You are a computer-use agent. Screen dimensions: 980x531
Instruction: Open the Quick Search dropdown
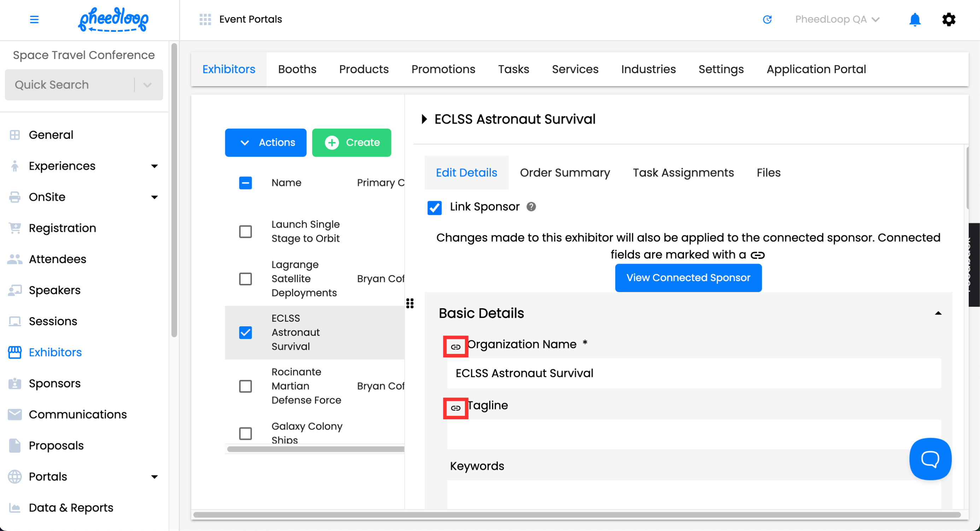148,85
